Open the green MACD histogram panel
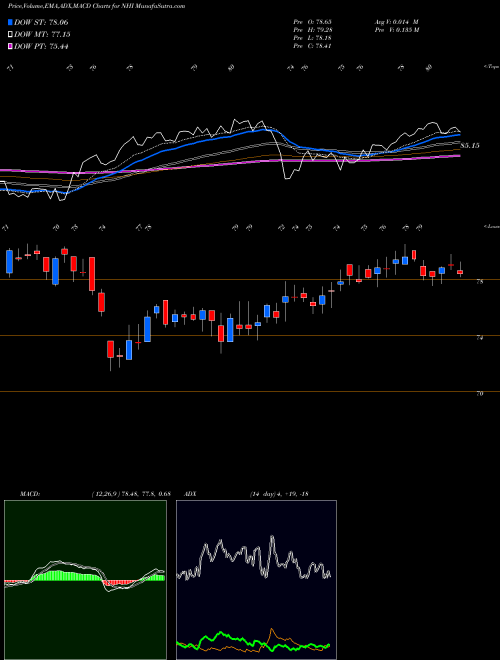500x660 pixels. pos(85,580)
